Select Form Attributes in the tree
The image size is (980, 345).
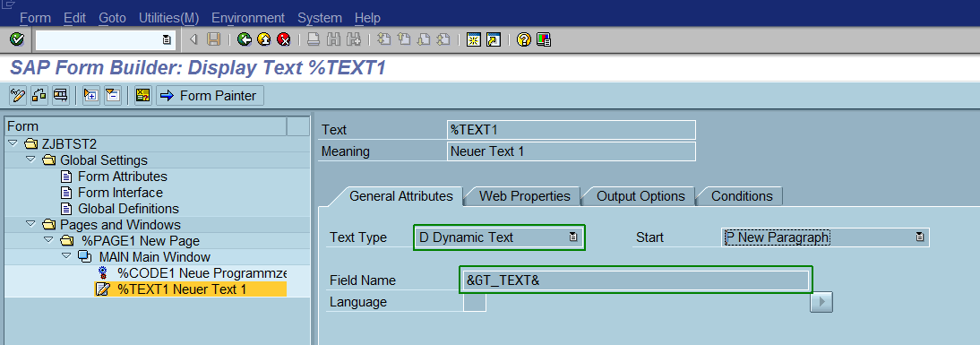coord(123,177)
